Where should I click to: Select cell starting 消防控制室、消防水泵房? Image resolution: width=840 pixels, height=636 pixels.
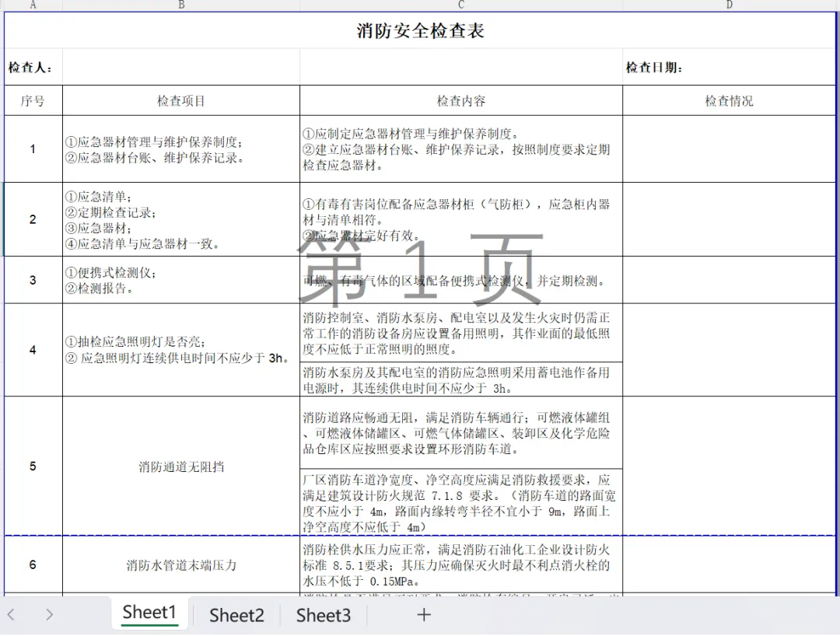[x=461, y=333]
